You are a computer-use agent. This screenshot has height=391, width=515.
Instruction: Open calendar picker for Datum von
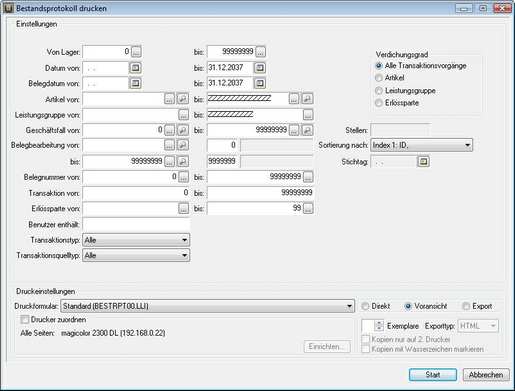click(x=135, y=68)
